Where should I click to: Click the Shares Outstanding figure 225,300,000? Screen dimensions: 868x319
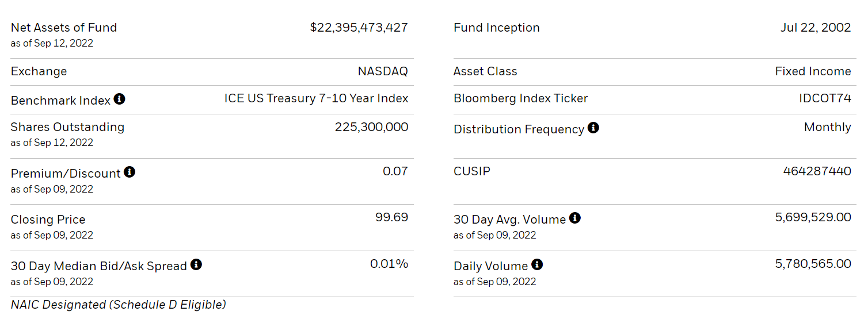(x=371, y=127)
